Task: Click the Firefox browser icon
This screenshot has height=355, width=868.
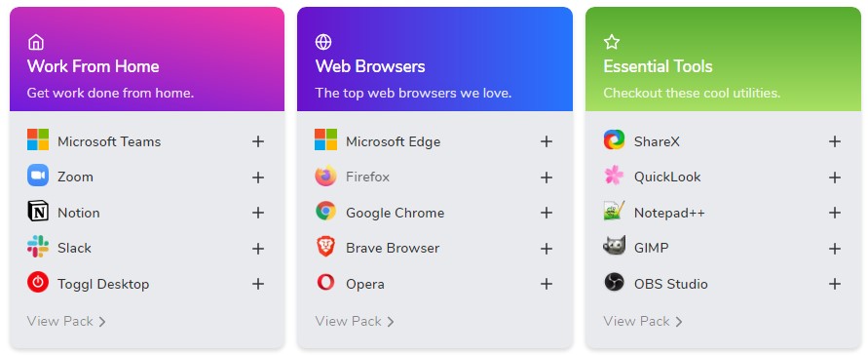Action: [x=325, y=176]
